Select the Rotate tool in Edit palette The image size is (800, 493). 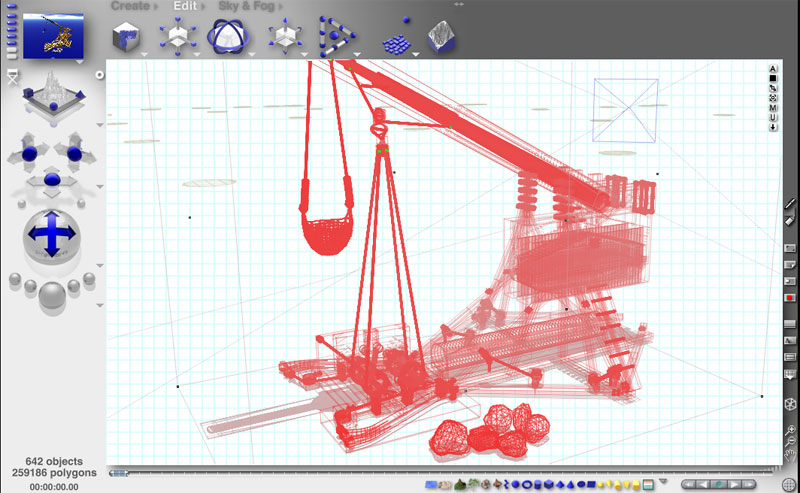(228, 37)
